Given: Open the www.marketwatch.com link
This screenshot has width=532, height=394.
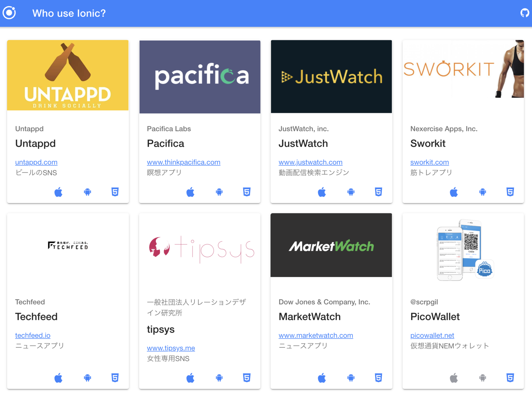Looking at the screenshot, I should coord(316,335).
